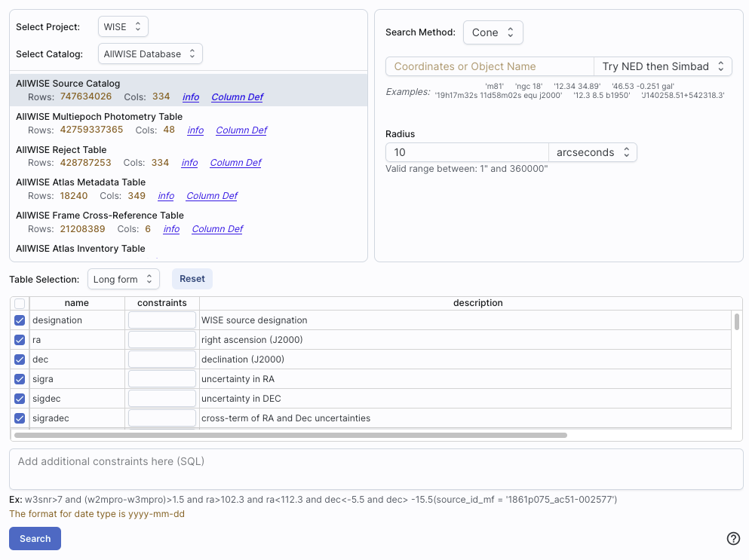749x560 pixels.
Task: Open the Select Project WISE dropdown
Action: coord(123,26)
